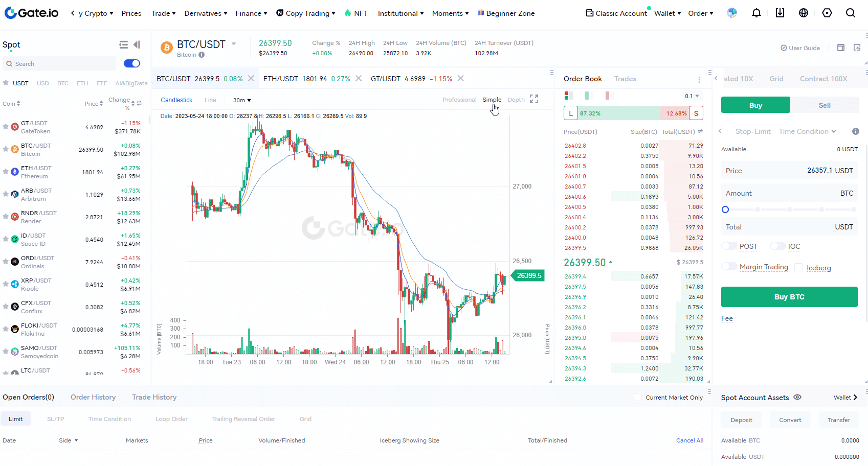Screen dimensions: 868x466
Task: Open the language globe icon
Action: coord(804,13)
